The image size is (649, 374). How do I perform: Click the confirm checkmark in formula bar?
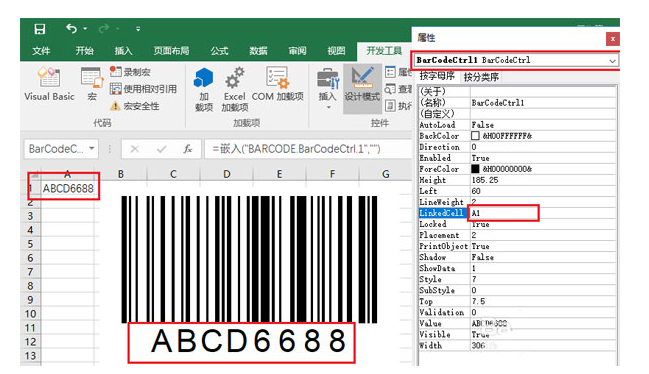click(x=161, y=149)
